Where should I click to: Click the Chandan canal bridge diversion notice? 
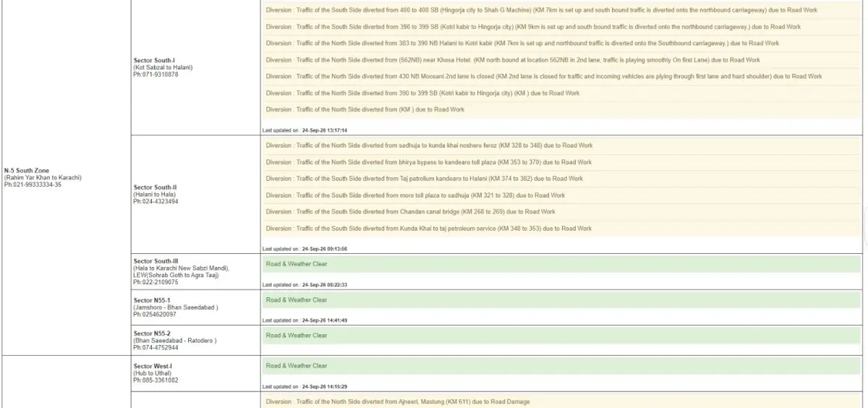pyautogui.click(x=561, y=212)
